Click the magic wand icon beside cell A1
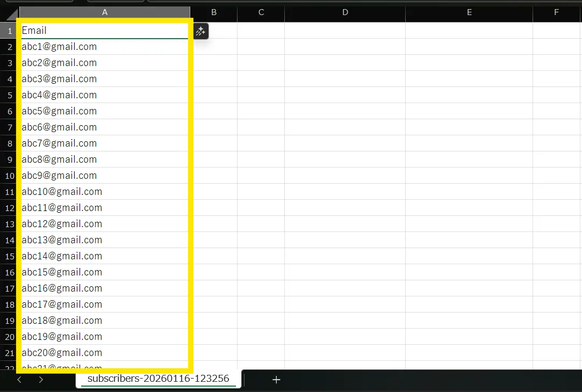 tap(200, 31)
